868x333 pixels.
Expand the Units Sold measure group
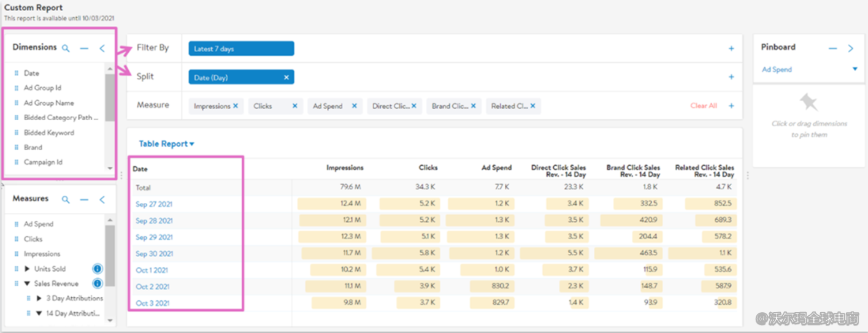tap(27, 269)
